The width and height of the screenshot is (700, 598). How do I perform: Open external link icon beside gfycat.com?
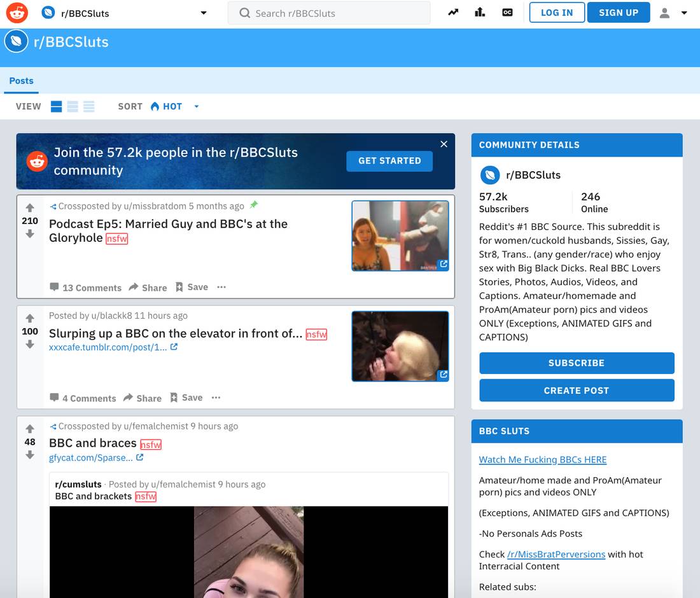pos(140,457)
